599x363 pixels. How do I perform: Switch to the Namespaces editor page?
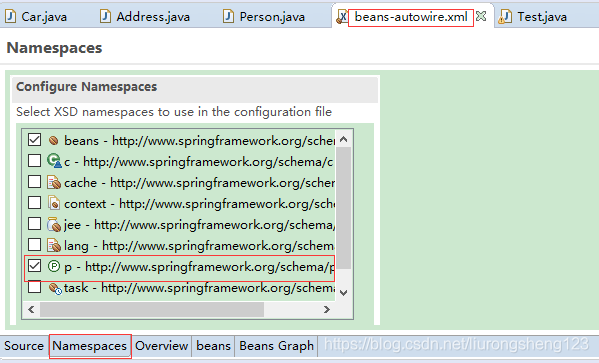pyautogui.click(x=90, y=346)
